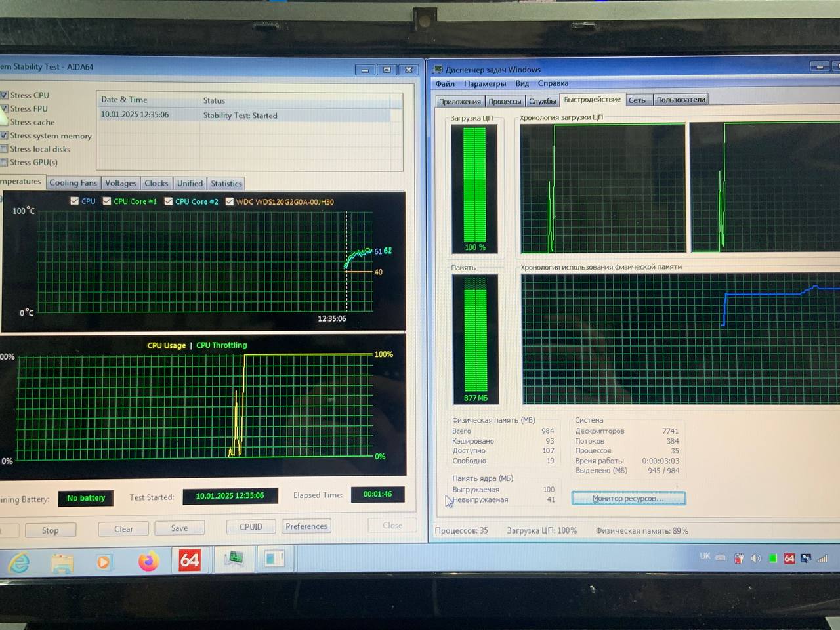
Task: Click the Stop button in AIDA64
Action: coord(51,530)
